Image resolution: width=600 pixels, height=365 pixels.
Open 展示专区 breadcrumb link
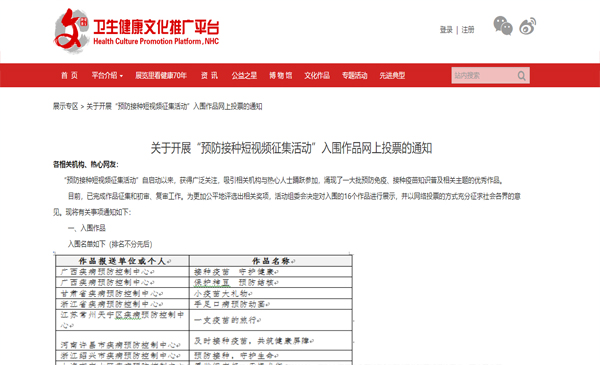click(65, 106)
